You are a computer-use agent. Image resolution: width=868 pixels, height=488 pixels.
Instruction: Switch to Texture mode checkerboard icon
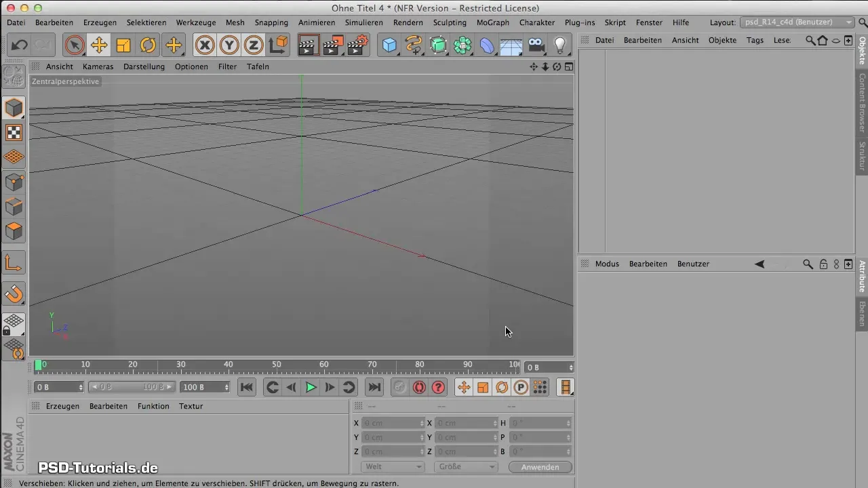[x=14, y=133]
